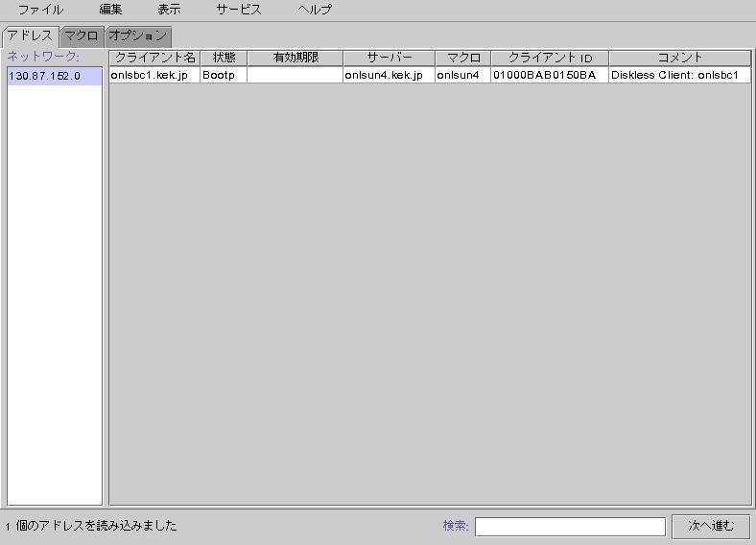This screenshot has height=545, width=756.
Task: Click the コメント column header
Action: [680, 59]
